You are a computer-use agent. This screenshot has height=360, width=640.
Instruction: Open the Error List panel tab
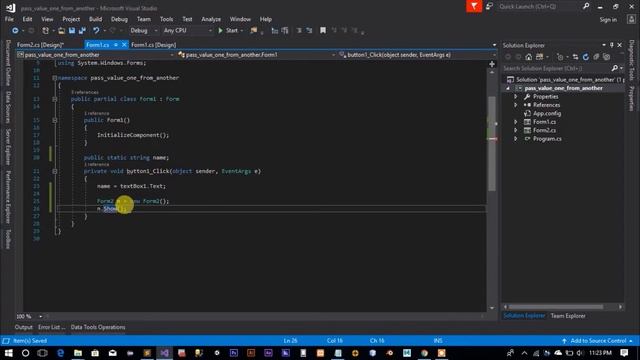point(51,327)
